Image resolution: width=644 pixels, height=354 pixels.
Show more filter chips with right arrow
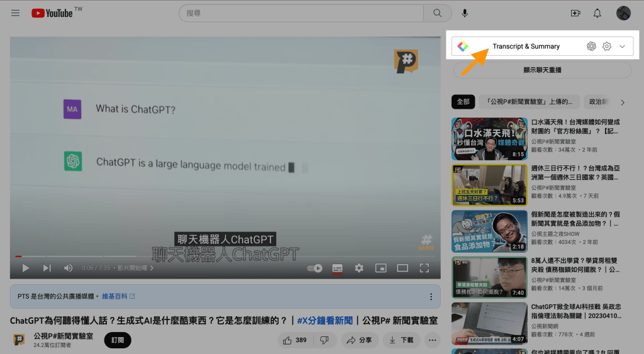tap(623, 102)
